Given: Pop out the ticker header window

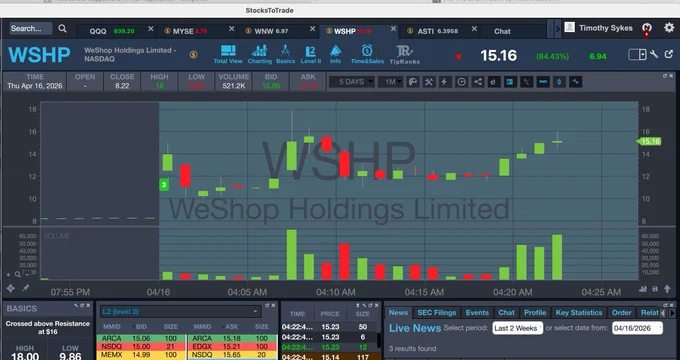Looking at the screenshot, I should pyautogui.click(x=669, y=55).
